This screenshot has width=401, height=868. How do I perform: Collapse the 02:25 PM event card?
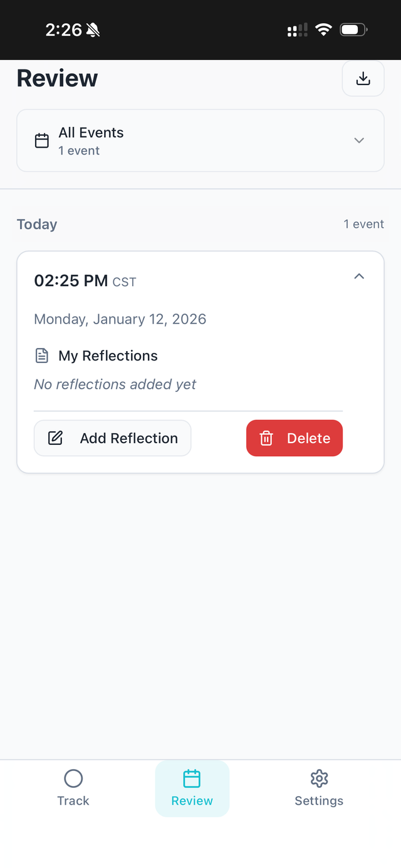pos(359,277)
